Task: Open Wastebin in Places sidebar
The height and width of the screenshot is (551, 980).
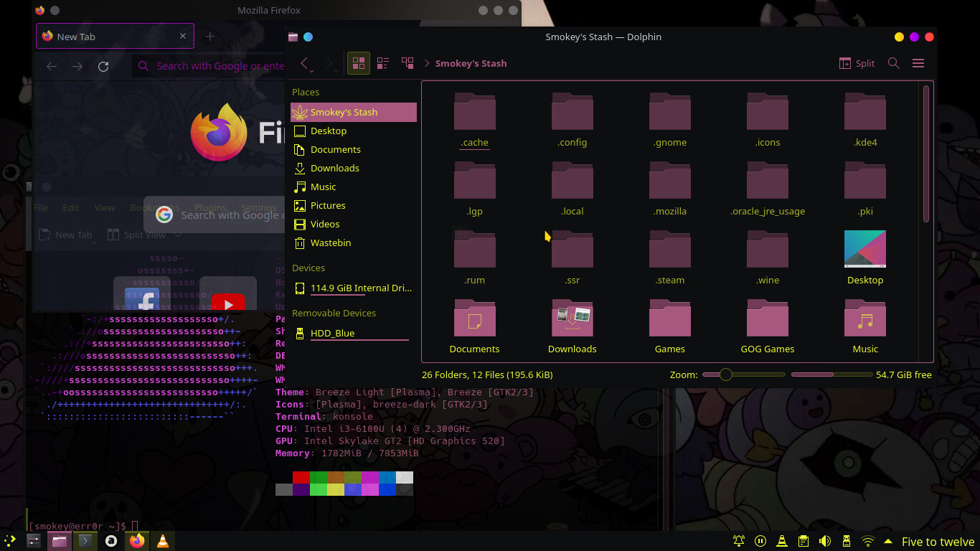Action: (353, 242)
